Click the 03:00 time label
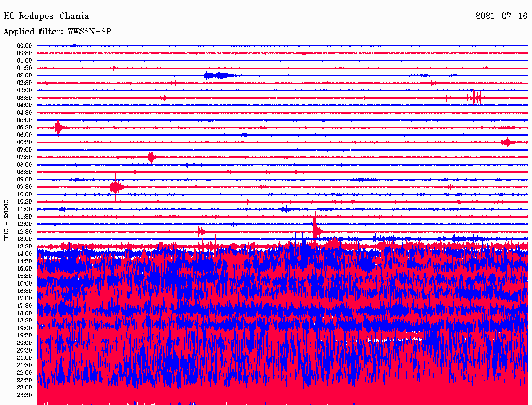This screenshot has width=532, height=405. [x=24, y=90]
